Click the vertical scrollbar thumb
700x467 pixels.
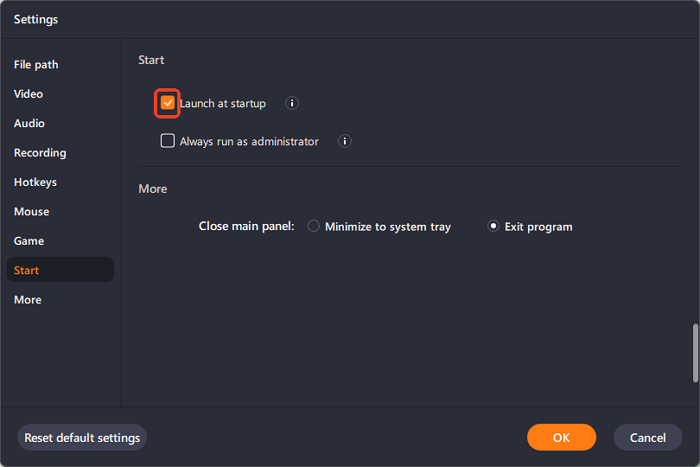(695, 353)
